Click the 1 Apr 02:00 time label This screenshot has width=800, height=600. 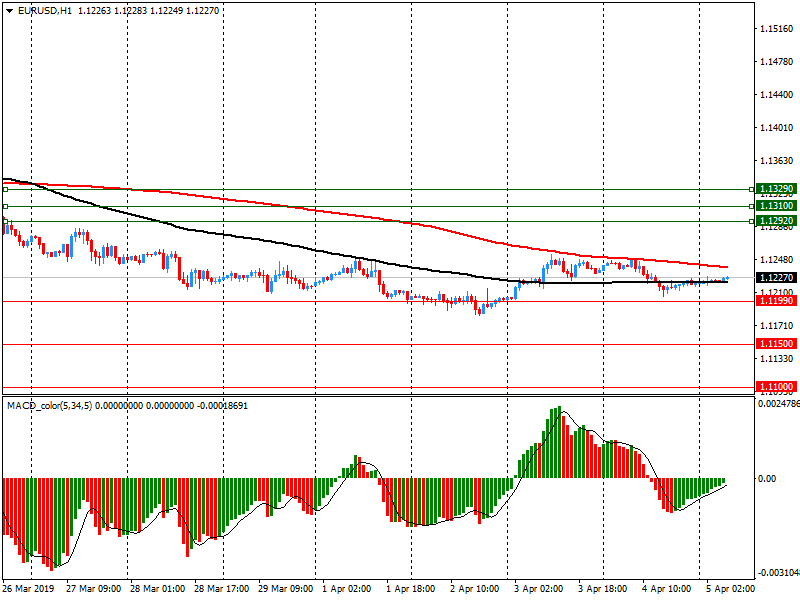(347, 590)
